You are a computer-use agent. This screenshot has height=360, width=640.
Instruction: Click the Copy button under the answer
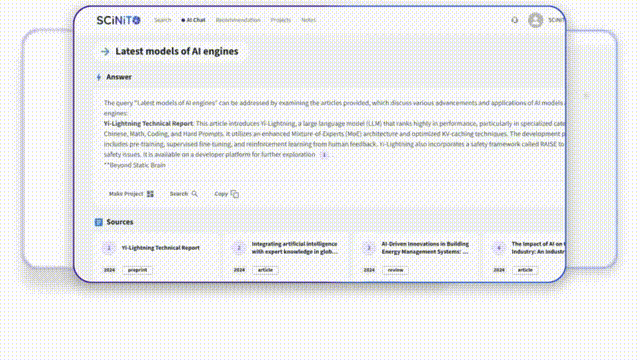point(227,194)
